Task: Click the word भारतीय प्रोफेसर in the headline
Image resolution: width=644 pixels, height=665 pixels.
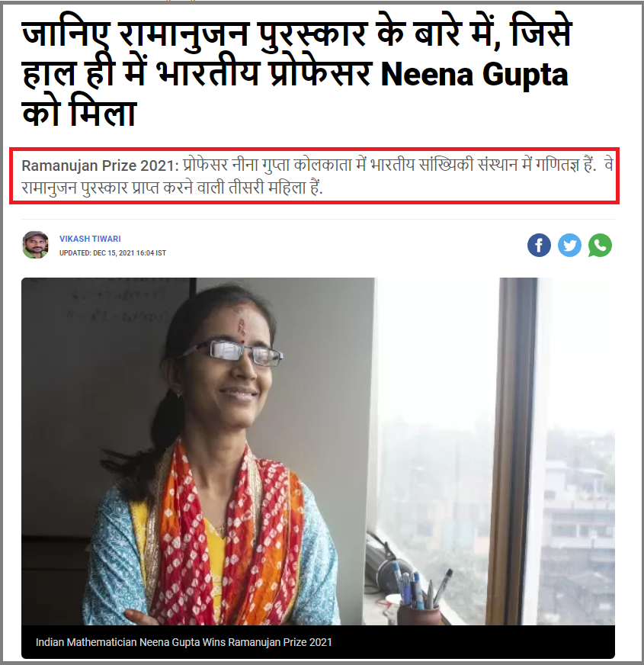Action: 264,74
